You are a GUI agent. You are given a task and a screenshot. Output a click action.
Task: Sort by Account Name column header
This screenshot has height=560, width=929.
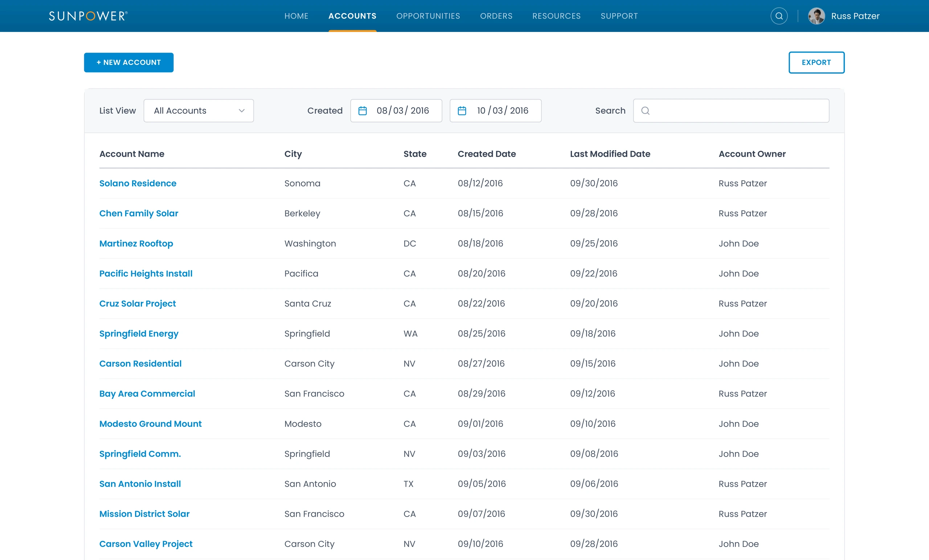pyautogui.click(x=132, y=154)
